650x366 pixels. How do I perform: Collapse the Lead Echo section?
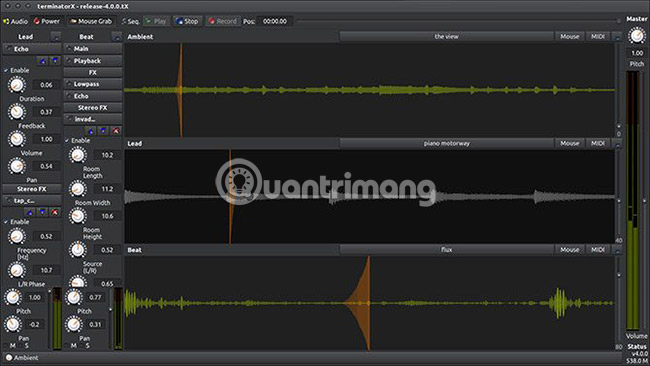pos(32,49)
